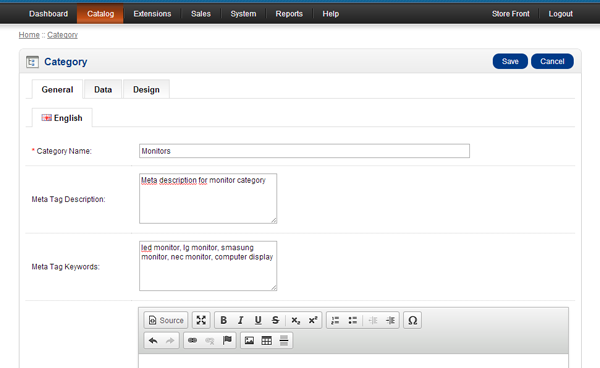Save the category

click(510, 61)
